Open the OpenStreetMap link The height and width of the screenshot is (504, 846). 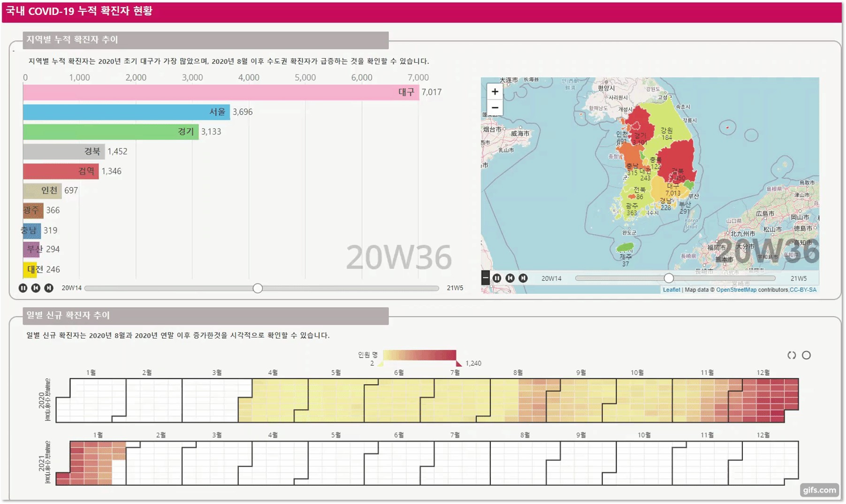click(x=736, y=290)
